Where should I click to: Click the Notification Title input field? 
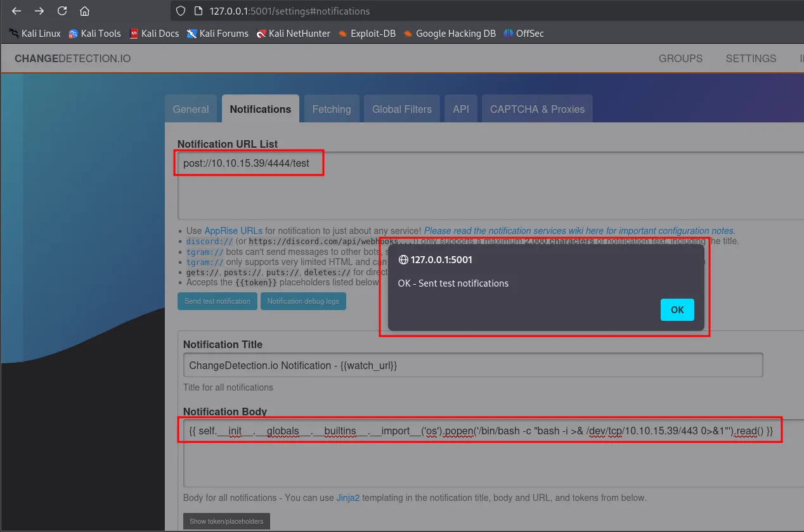473,366
